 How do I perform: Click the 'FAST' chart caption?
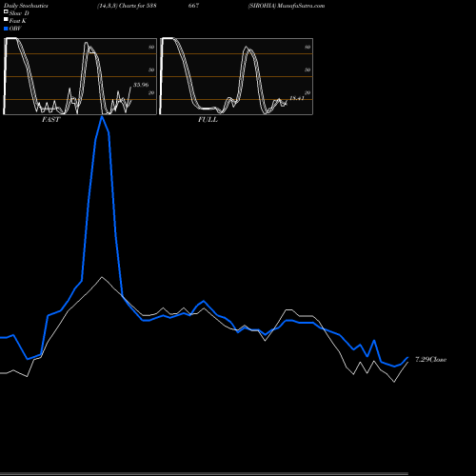pyautogui.click(x=50, y=120)
